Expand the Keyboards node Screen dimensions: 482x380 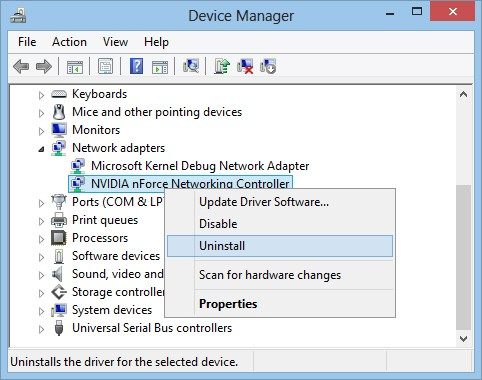[41, 95]
